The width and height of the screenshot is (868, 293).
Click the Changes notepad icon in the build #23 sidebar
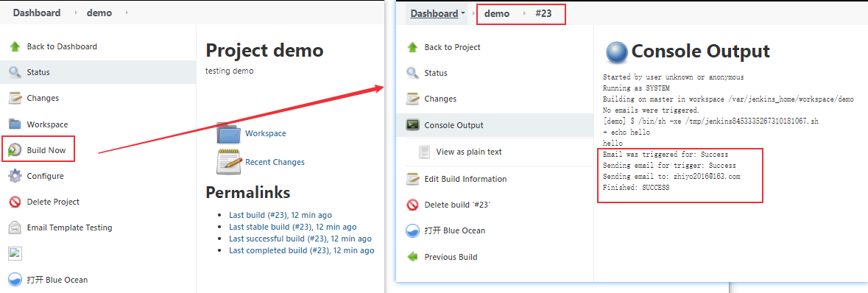point(412,99)
